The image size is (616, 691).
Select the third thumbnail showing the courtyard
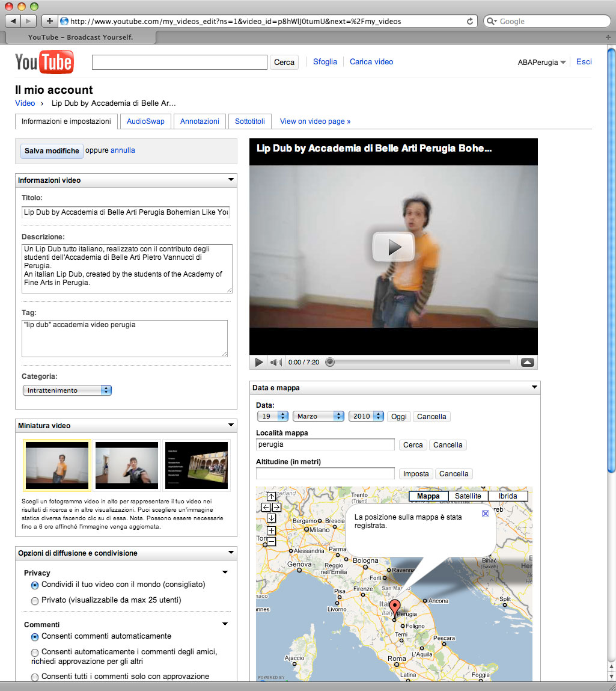pos(197,465)
